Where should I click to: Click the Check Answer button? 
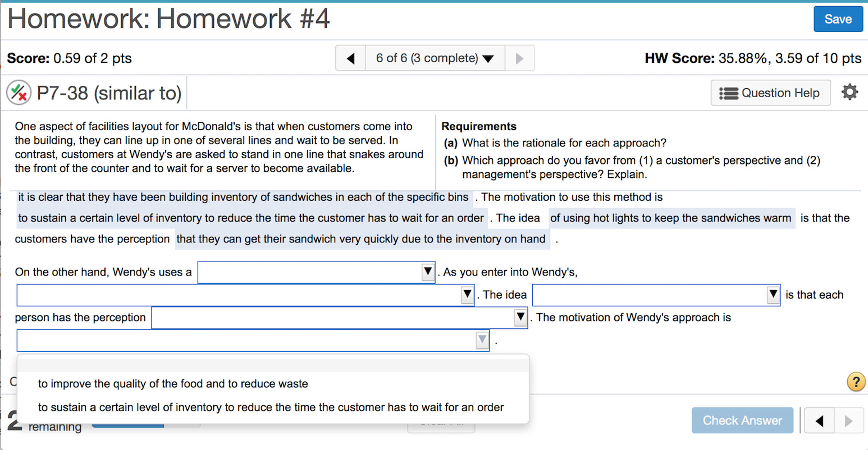point(742,420)
